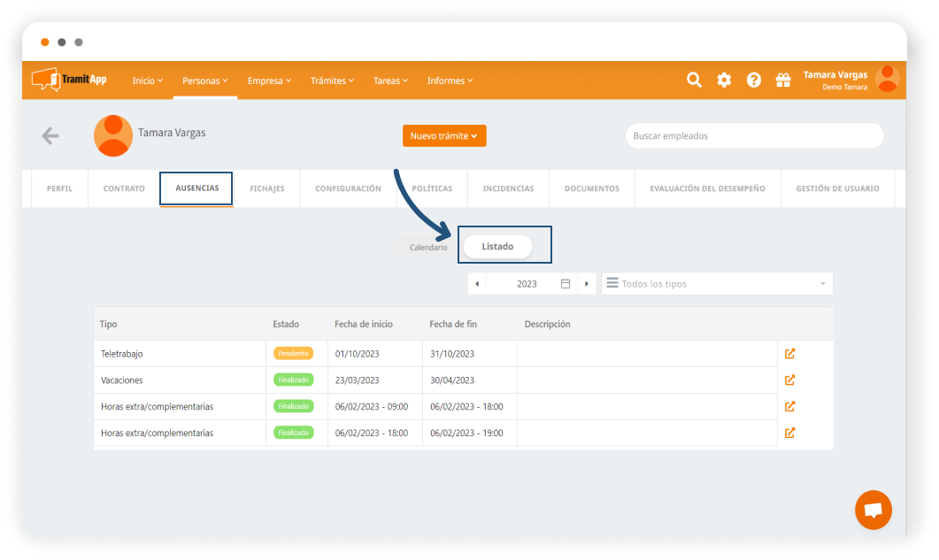Click the search magnifier icon in header

694,80
